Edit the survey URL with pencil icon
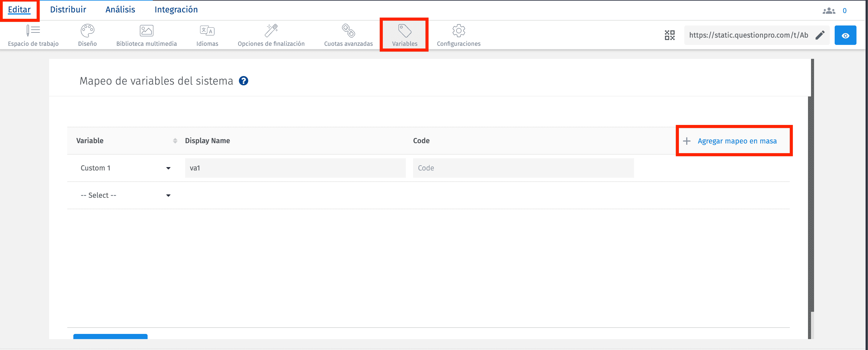The height and width of the screenshot is (350, 868). pyautogui.click(x=820, y=35)
